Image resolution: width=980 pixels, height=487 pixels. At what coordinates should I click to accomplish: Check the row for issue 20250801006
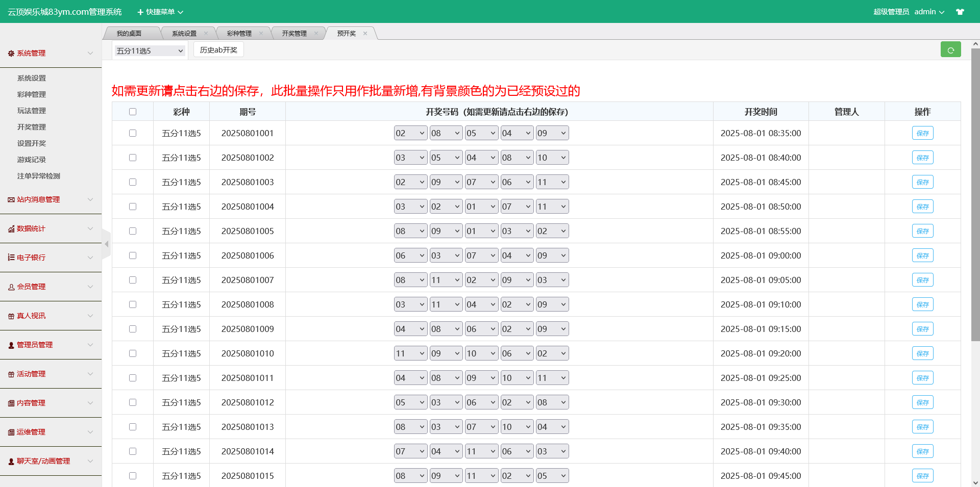pos(133,255)
